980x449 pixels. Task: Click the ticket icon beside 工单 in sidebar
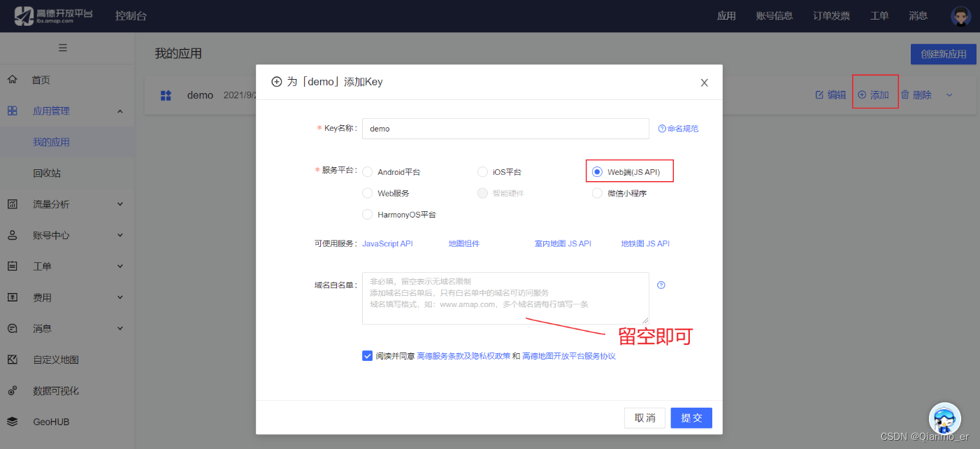tap(12, 266)
